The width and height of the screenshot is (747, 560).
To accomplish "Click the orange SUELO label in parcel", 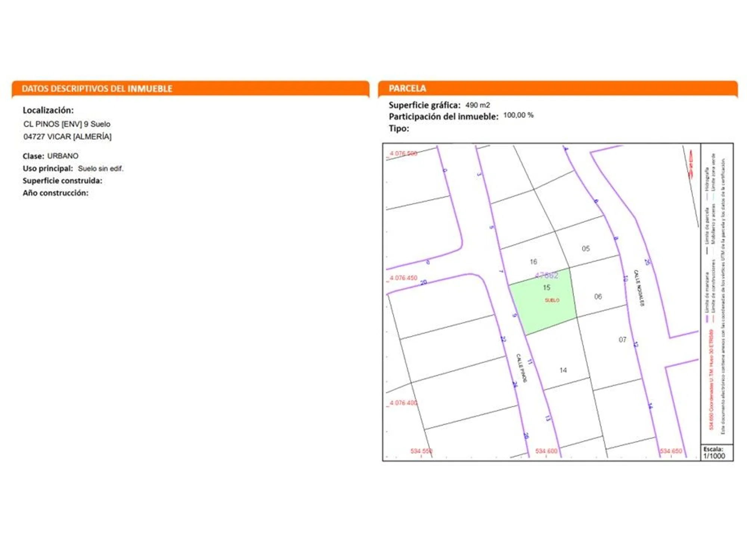I will (x=552, y=300).
